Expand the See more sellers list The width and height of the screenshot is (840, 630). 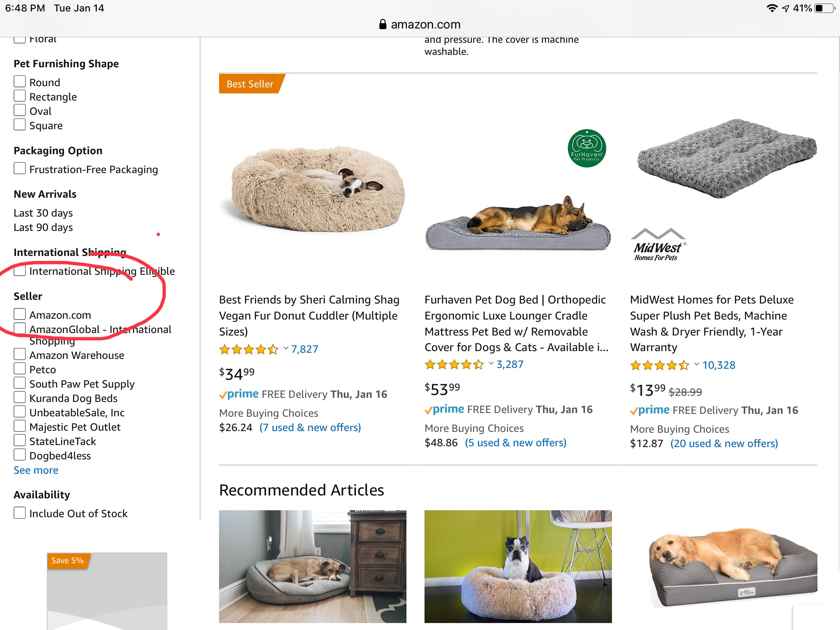(x=36, y=470)
